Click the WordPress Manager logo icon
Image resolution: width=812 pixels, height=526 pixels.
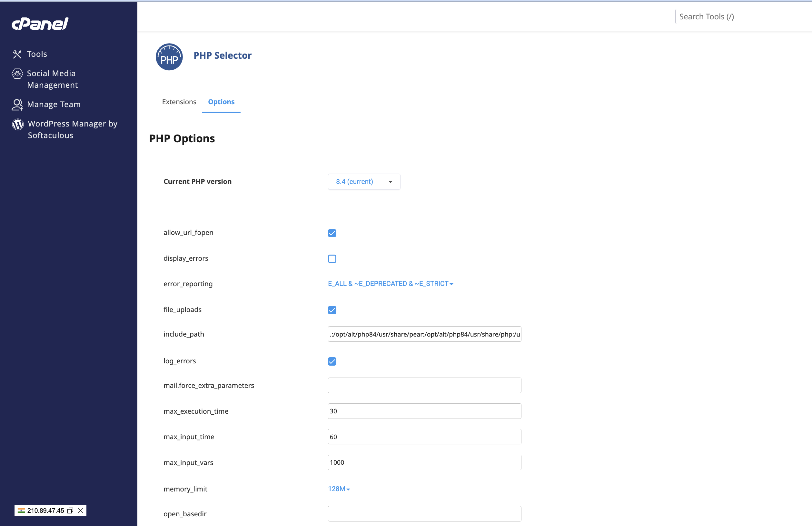(x=18, y=124)
